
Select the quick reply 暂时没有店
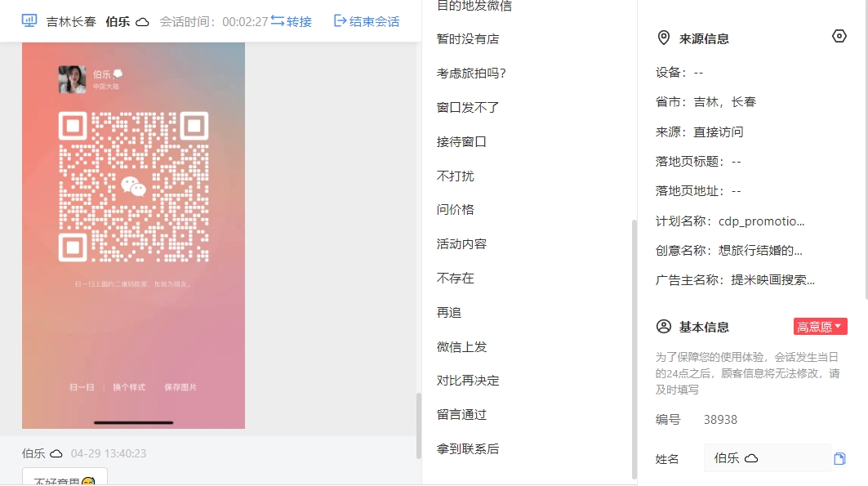click(468, 39)
